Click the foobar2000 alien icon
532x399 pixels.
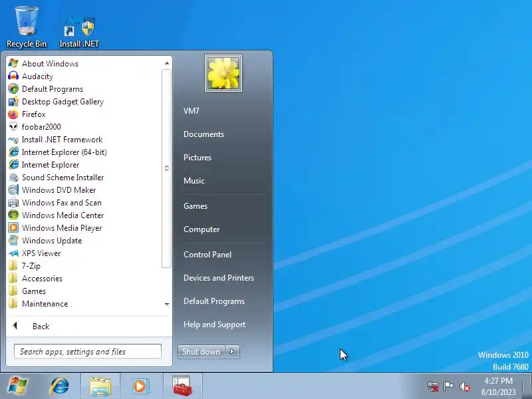13,127
